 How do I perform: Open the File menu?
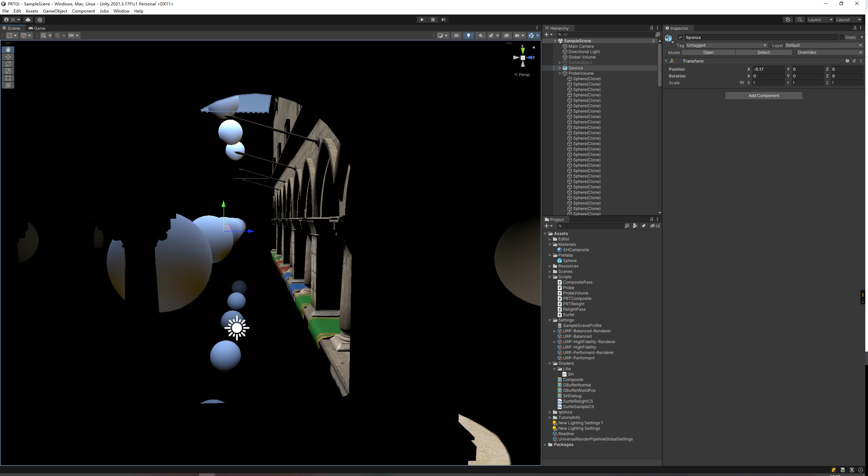[x=5, y=11]
